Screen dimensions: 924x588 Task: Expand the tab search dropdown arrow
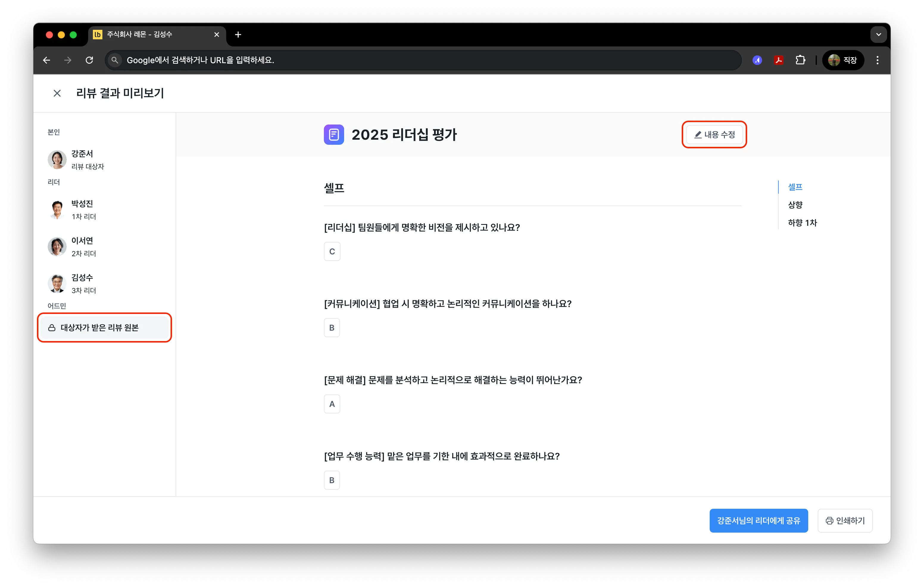coord(878,35)
